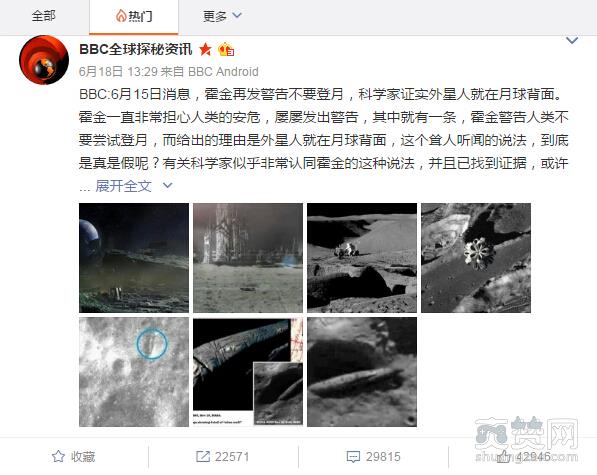Expand the full text via 展开全文
The image size is (597, 475).
[123, 186]
